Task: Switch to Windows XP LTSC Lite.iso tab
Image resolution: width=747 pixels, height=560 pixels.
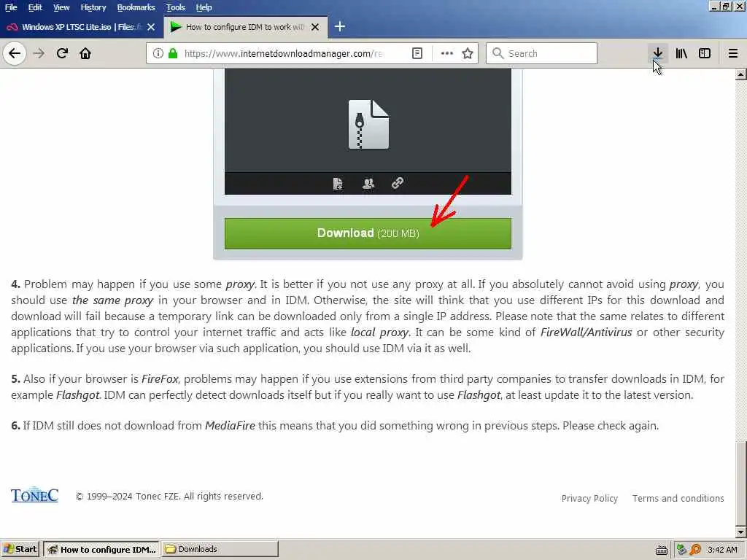Action: tap(82, 27)
